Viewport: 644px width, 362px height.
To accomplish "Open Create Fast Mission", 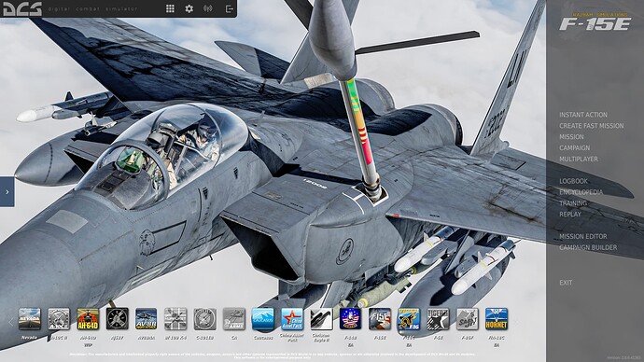I will click(x=592, y=126).
